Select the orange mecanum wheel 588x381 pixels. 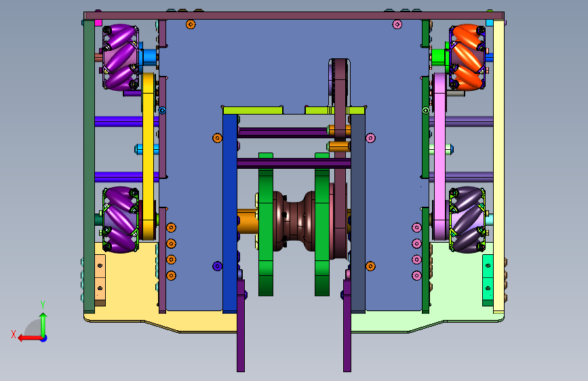point(467,57)
